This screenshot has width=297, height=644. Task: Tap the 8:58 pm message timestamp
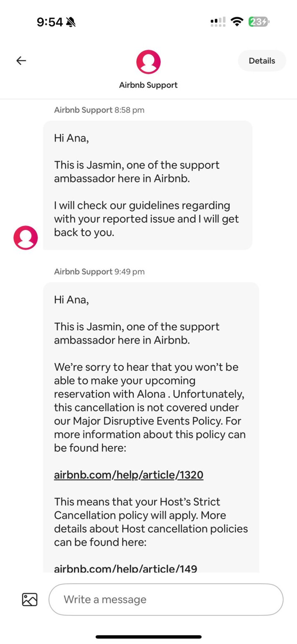(129, 110)
